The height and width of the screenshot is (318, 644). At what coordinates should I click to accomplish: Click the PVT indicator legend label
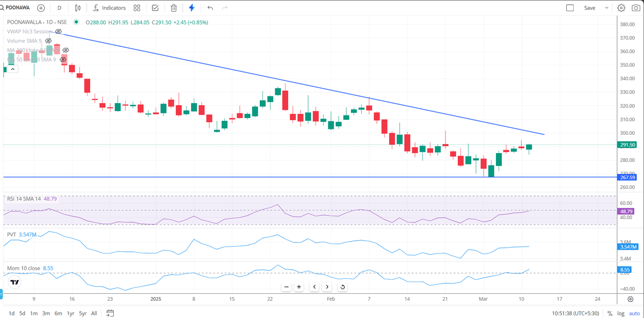click(x=11, y=235)
